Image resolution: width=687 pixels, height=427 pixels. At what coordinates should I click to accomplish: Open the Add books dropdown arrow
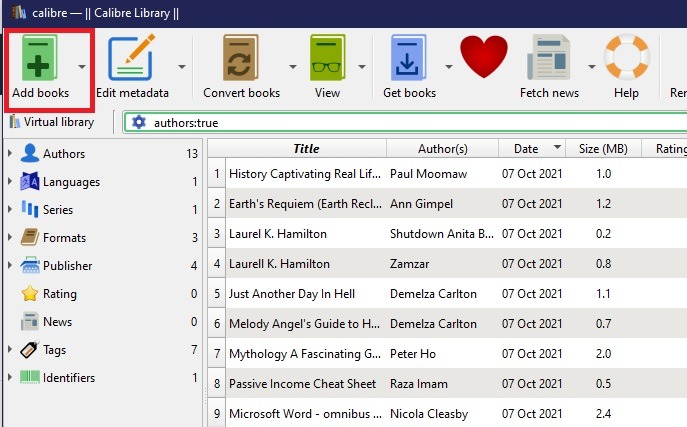(82, 67)
